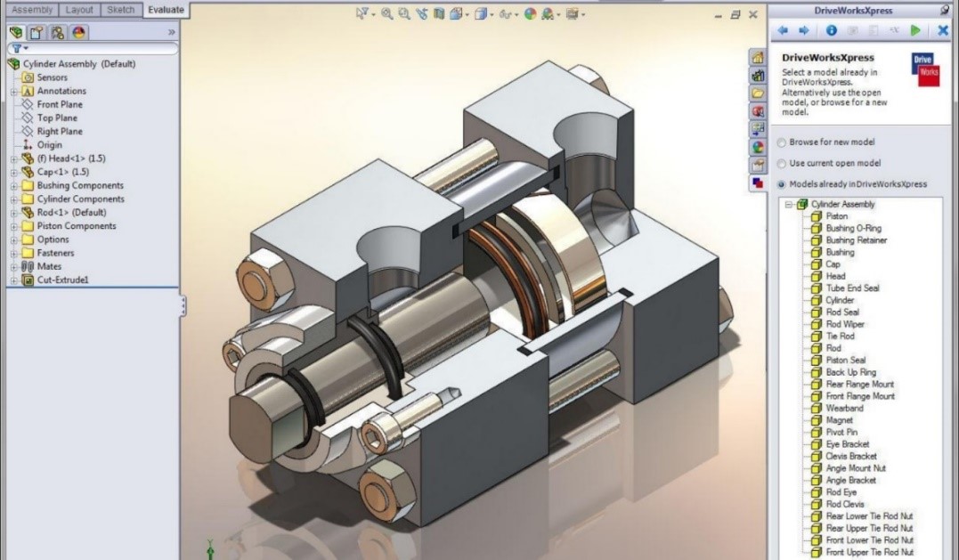This screenshot has width=959, height=560.
Task: Toggle the Section View icon
Action: [438, 13]
